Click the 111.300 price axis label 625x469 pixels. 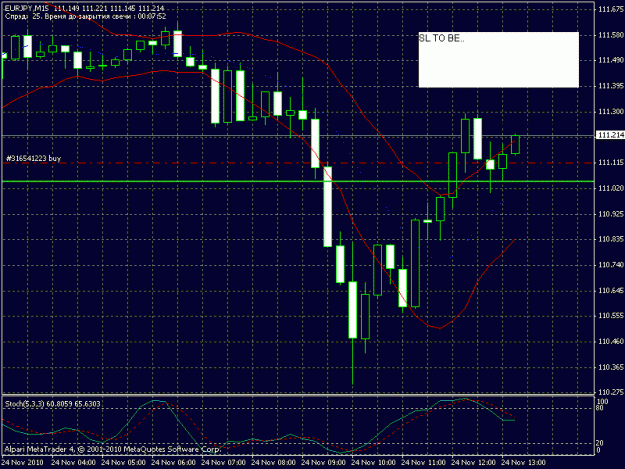coord(611,112)
